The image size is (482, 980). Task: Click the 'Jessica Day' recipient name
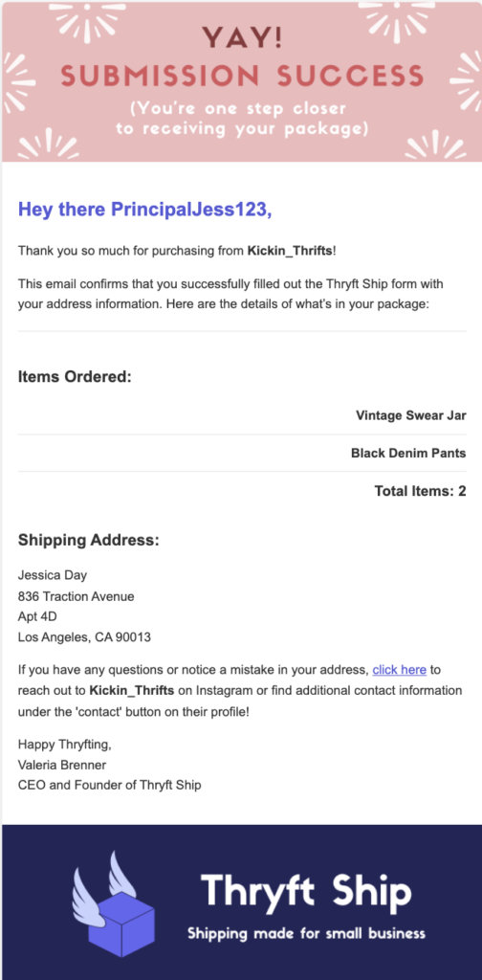point(53,575)
